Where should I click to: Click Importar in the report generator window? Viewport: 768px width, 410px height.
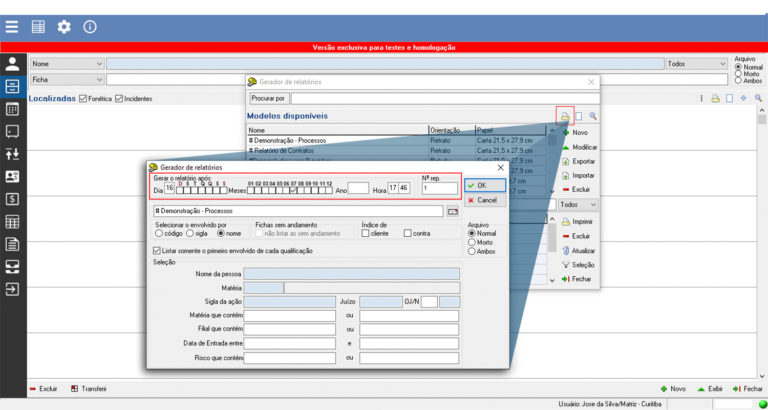578,175
